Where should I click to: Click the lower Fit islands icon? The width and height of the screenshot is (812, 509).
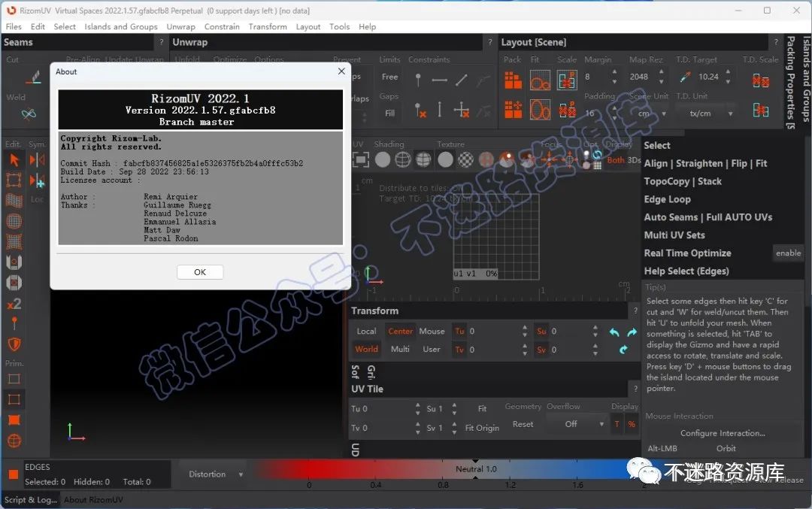[540, 109]
